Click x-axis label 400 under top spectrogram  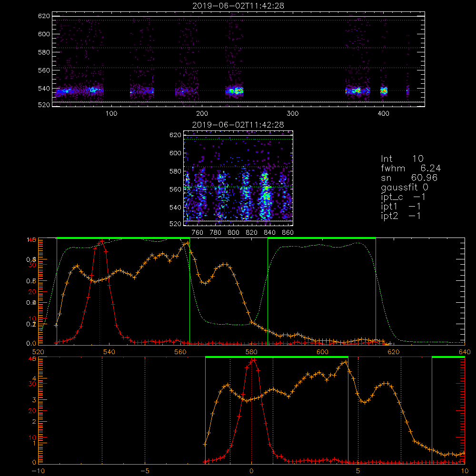[x=383, y=114]
